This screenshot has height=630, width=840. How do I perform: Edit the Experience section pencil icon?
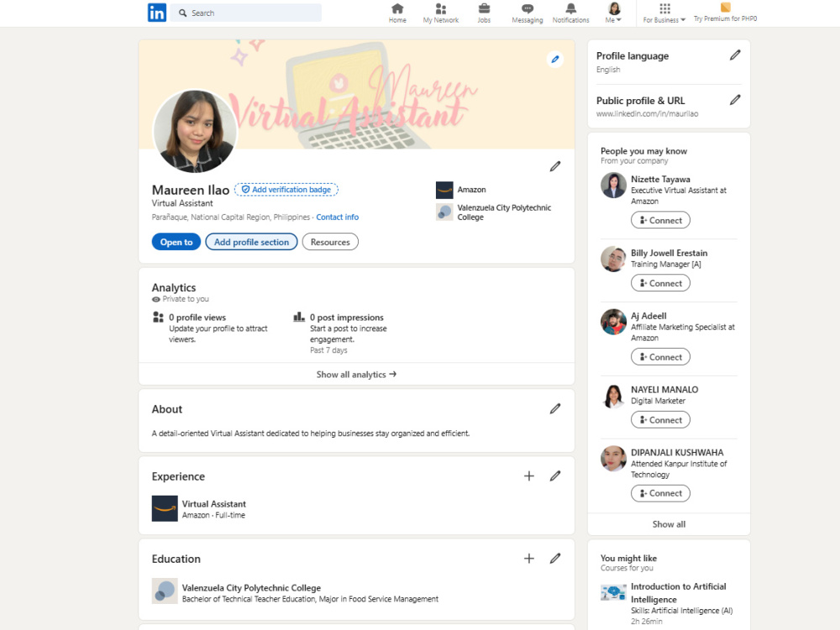[x=555, y=475]
